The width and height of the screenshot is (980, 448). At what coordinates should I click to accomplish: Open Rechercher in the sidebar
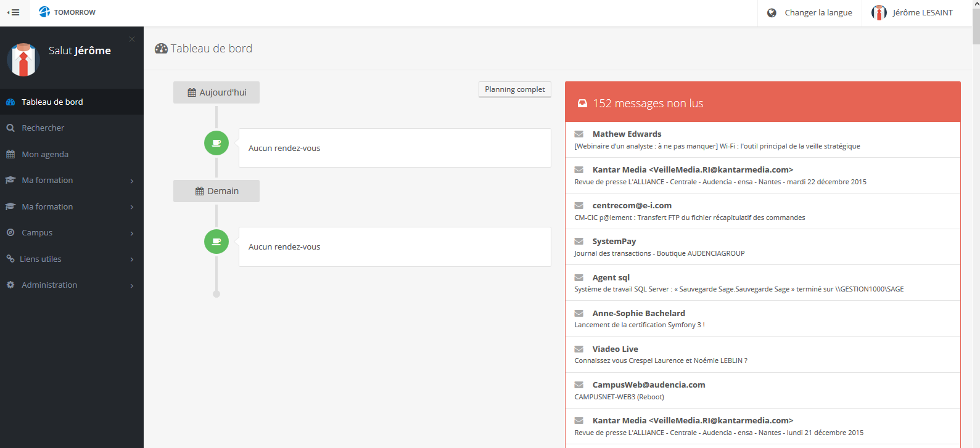[72, 128]
